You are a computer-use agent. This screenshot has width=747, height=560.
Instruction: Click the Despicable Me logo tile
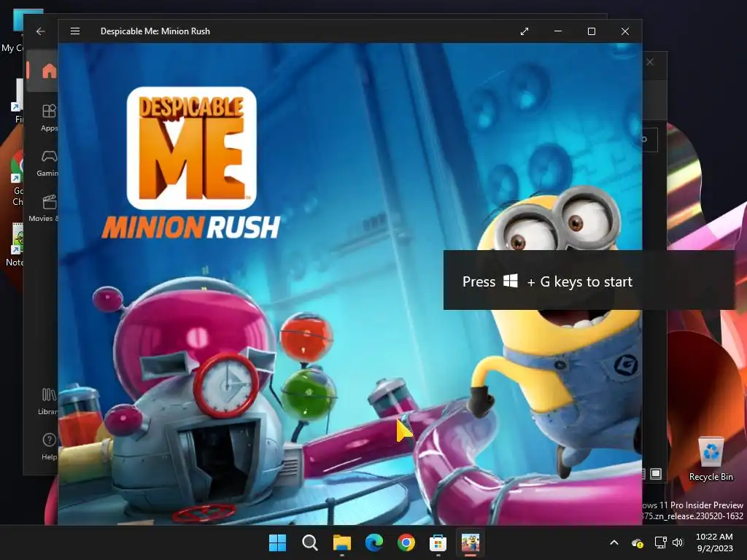[x=192, y=148]
